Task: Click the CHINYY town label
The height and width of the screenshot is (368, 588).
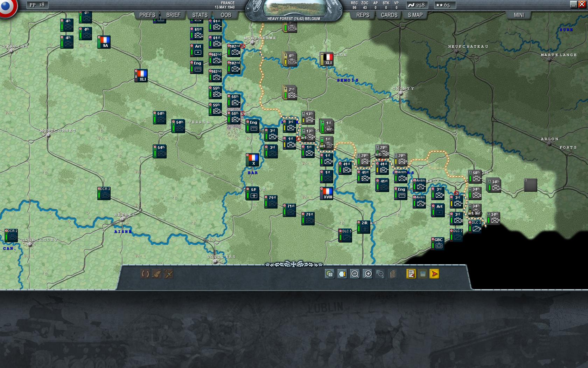Action: [x=403, y=88]
